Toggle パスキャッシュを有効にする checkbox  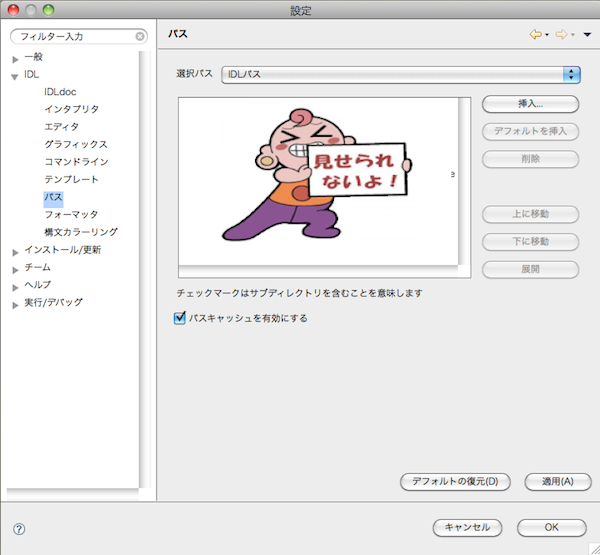(179, 318)
